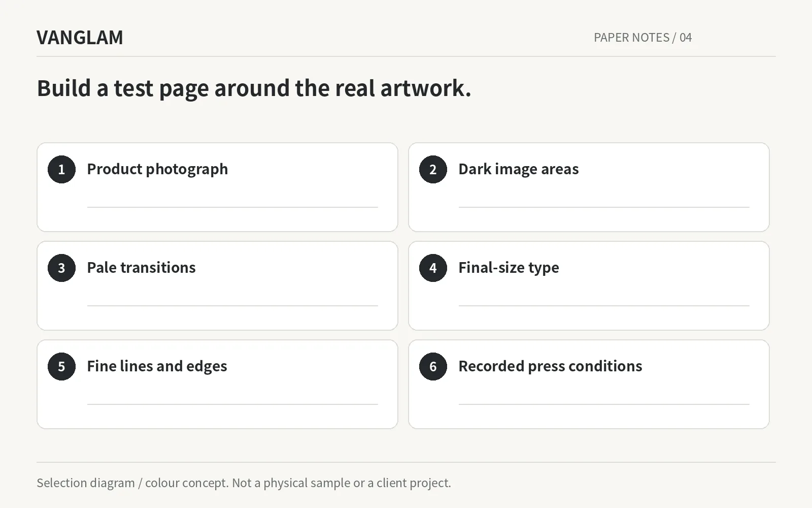Select the number 4 circle badge
The height and width of the screenshot is (508, 812).
point(433,268)
